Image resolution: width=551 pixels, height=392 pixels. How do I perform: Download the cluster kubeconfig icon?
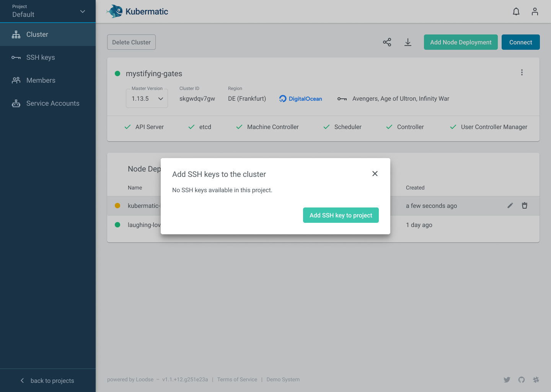(408, 42)
